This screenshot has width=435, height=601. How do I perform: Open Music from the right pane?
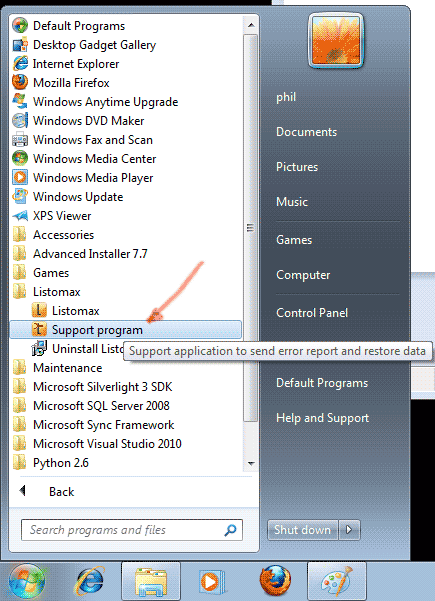point(292,202)
